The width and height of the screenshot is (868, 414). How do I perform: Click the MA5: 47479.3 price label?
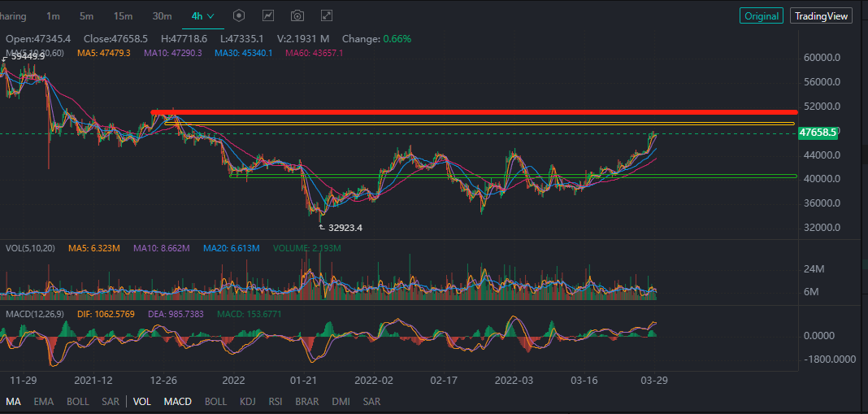click(103, 53)
